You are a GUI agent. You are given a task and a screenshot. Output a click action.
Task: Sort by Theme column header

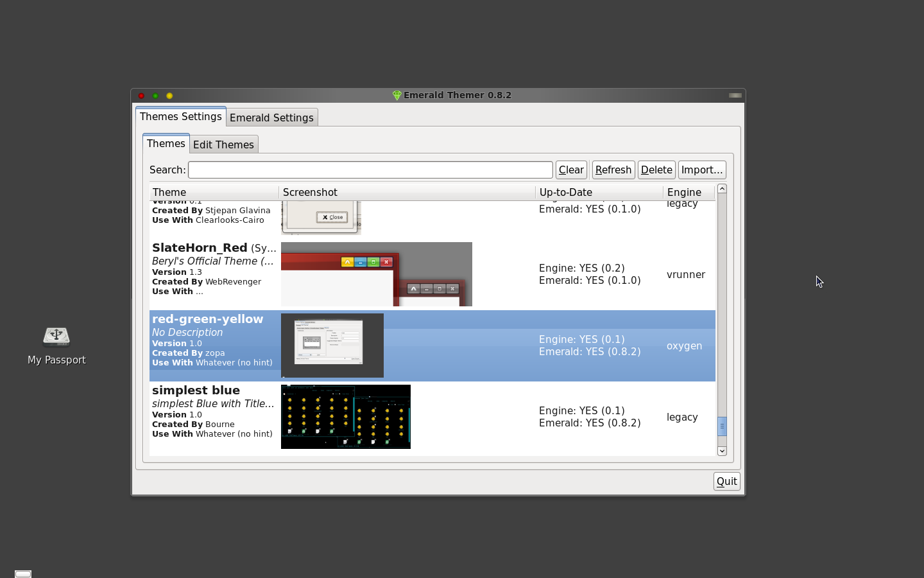coord(214,192)
